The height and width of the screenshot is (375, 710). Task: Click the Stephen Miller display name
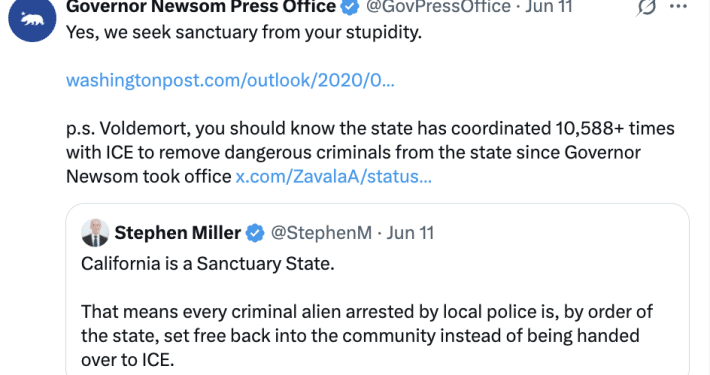[178, 233]
